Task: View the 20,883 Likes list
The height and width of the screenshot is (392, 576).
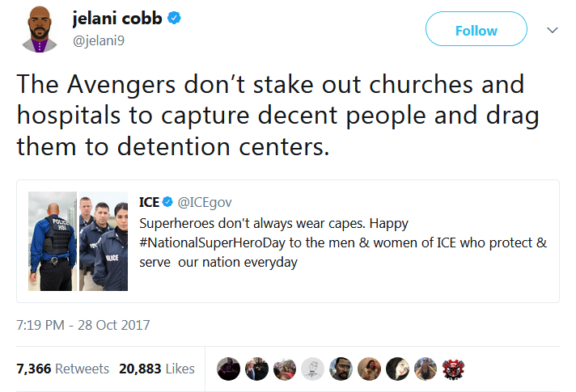Action: pyautogui.click(x=157, y=369)
